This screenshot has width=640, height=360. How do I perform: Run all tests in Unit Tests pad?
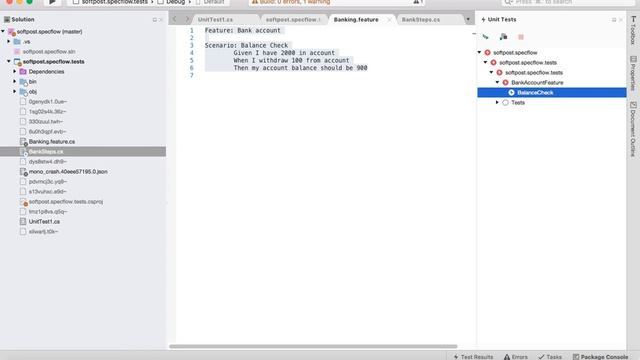point(486,37)
